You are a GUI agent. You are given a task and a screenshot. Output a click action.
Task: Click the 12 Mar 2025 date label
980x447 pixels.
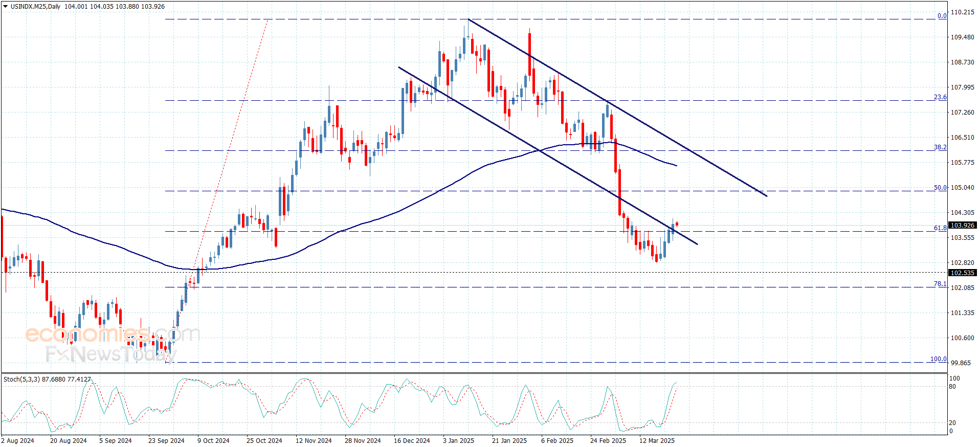point(657,441)
